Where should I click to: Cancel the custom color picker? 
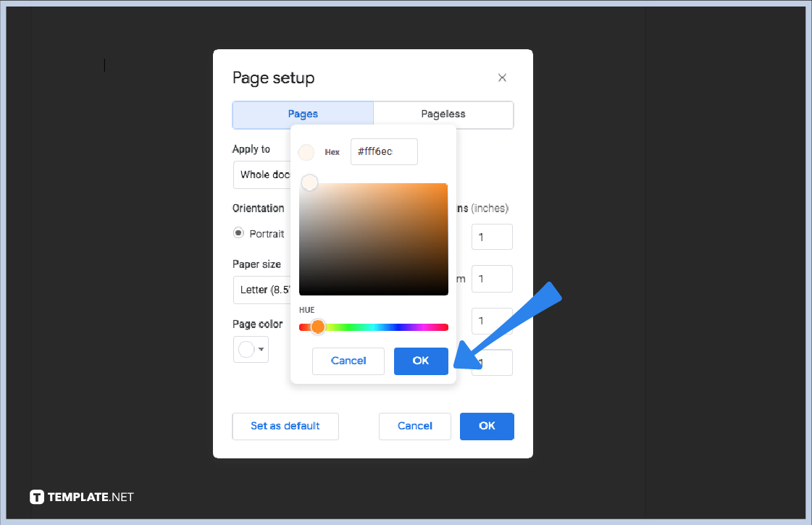click(x=348, y=361)
